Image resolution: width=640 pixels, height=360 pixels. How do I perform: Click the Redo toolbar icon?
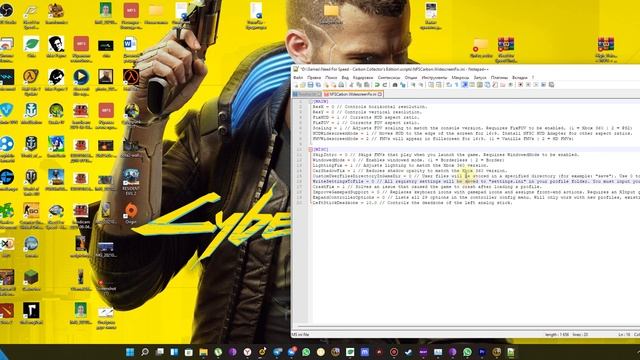(384, 85)
